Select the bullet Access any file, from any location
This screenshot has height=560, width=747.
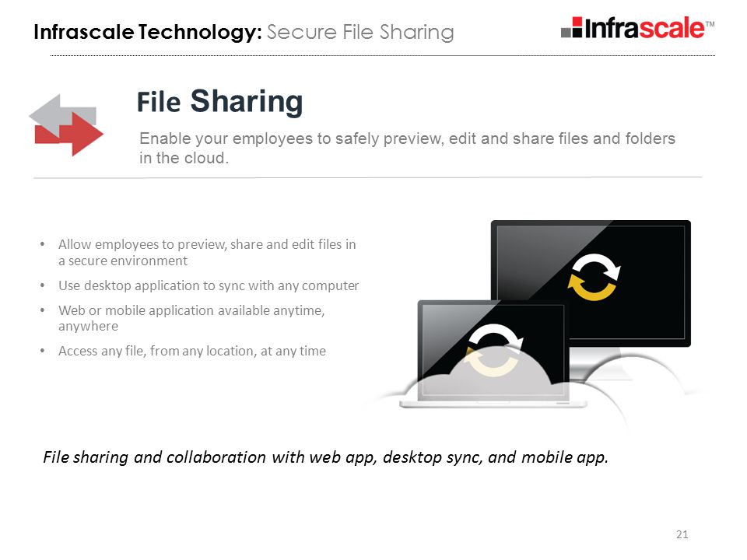point(192,351)
